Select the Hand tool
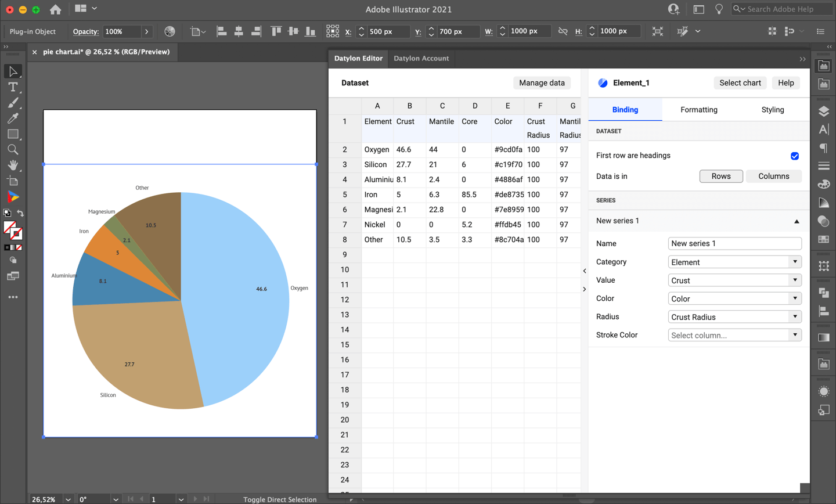The height and width of the screenshot is (504, 836). click(x=13, y=165)
